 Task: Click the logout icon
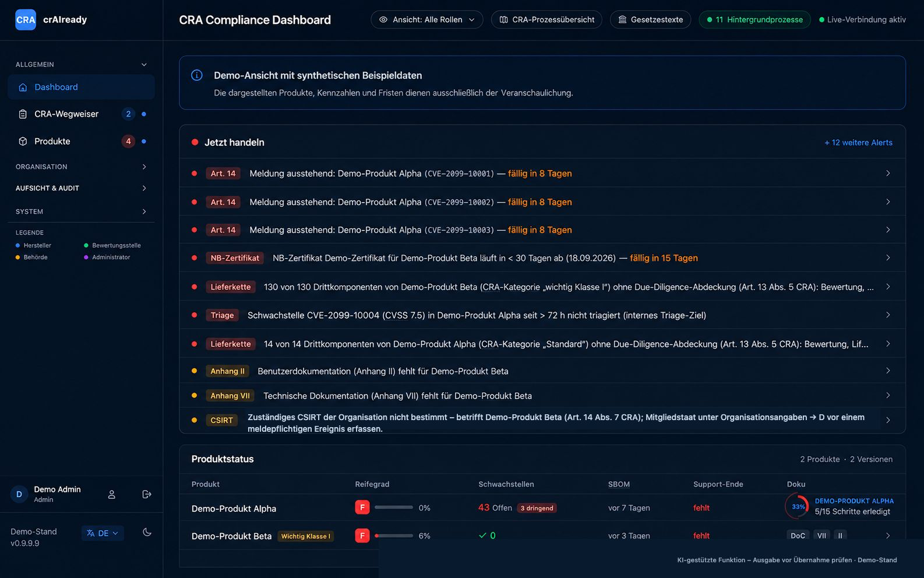point(147,495)
